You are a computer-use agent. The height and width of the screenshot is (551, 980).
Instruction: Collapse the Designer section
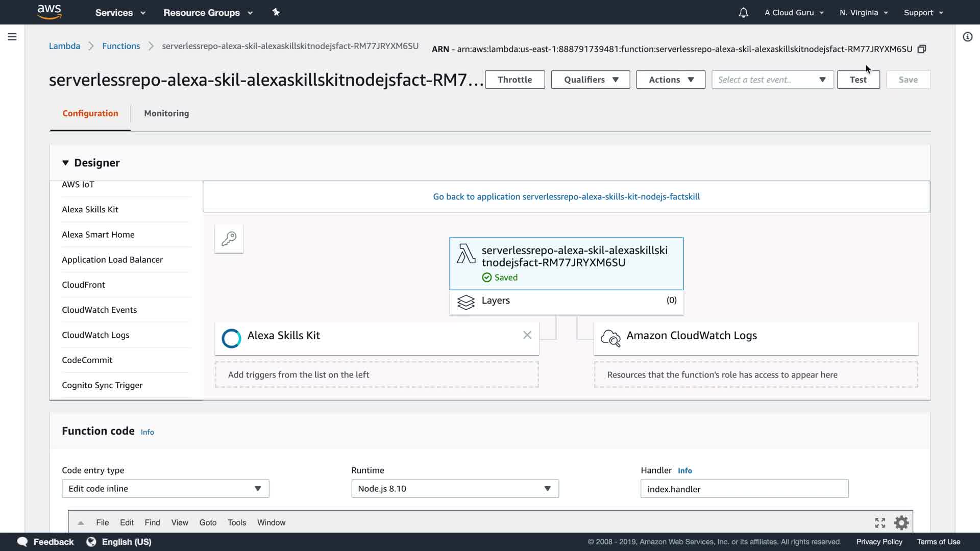(65, 163)
